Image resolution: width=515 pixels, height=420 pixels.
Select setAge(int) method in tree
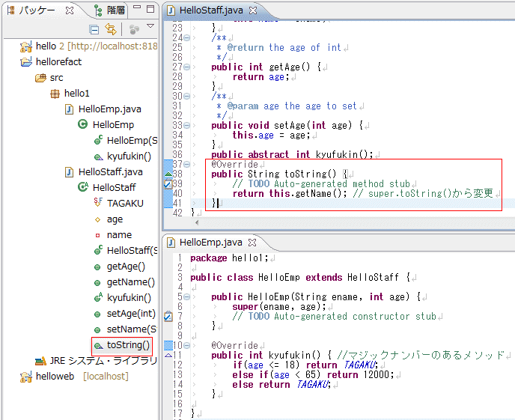click(124, 314)
